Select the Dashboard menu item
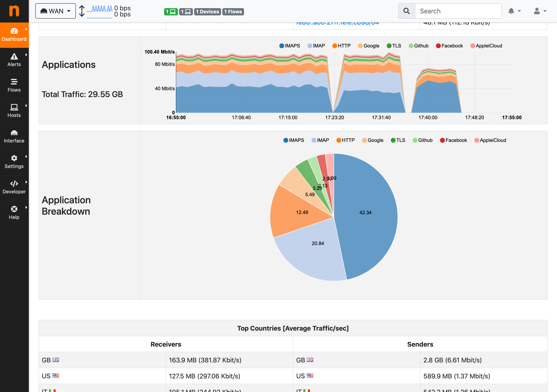This screenshot has width=557, height=392. (14, 35)
